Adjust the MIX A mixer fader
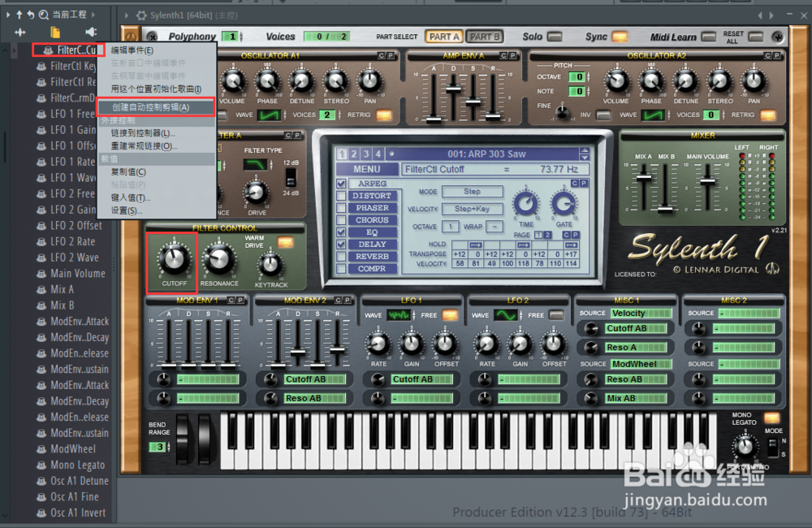The width and height of the screenshot is (812, 528). click(644, 178)
